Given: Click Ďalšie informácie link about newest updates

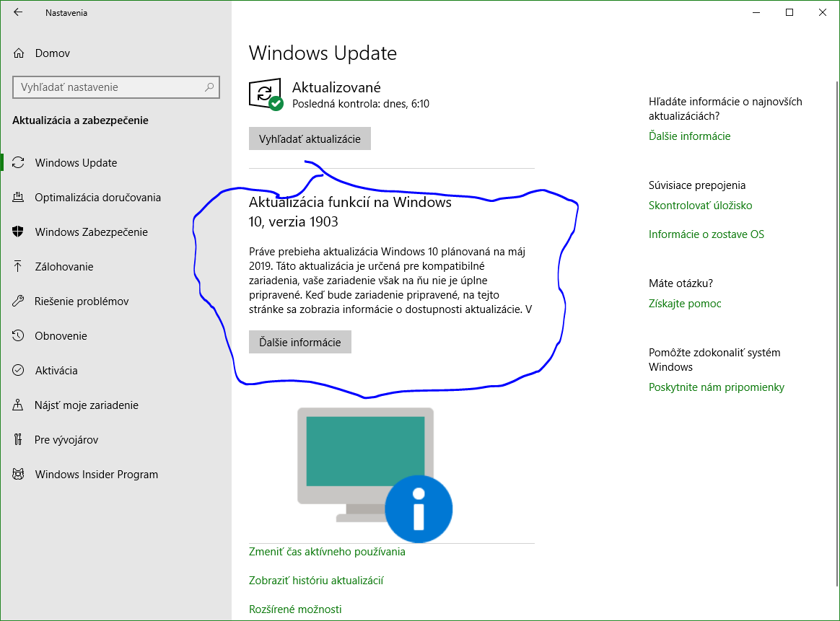Looking at the screenshot, I should (x=689, y=136).
